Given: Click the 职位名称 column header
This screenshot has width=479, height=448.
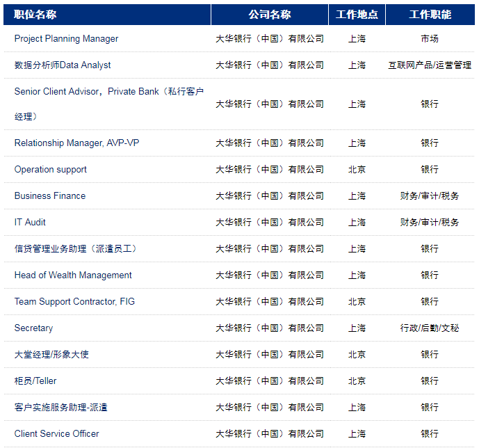Looking at the screenshot, I should point(35,15).
